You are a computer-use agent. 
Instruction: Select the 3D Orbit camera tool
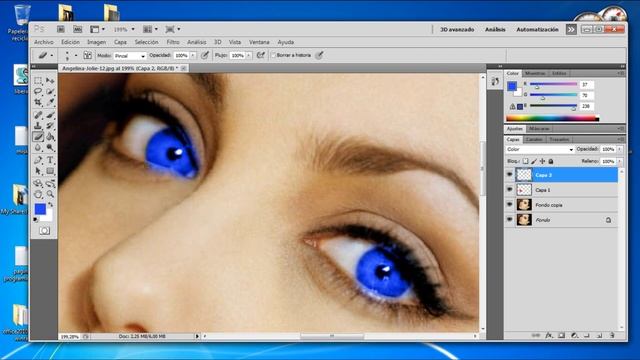(50, 183)
